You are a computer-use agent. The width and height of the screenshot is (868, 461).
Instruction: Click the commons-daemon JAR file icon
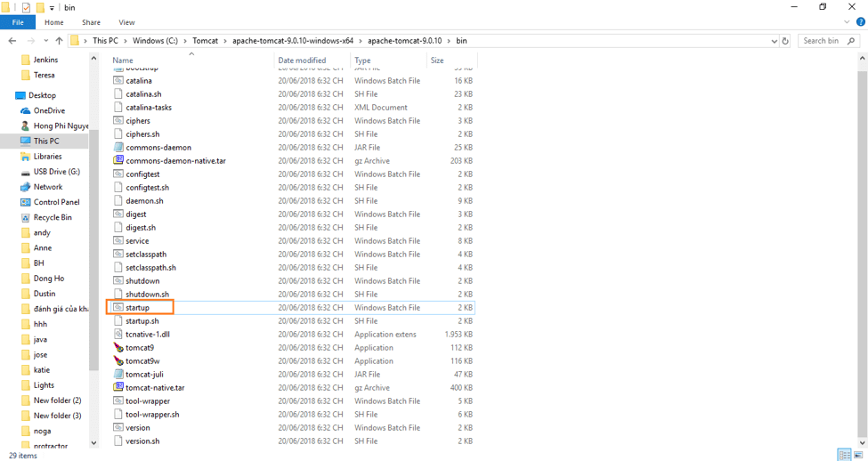tap(118, 147)
